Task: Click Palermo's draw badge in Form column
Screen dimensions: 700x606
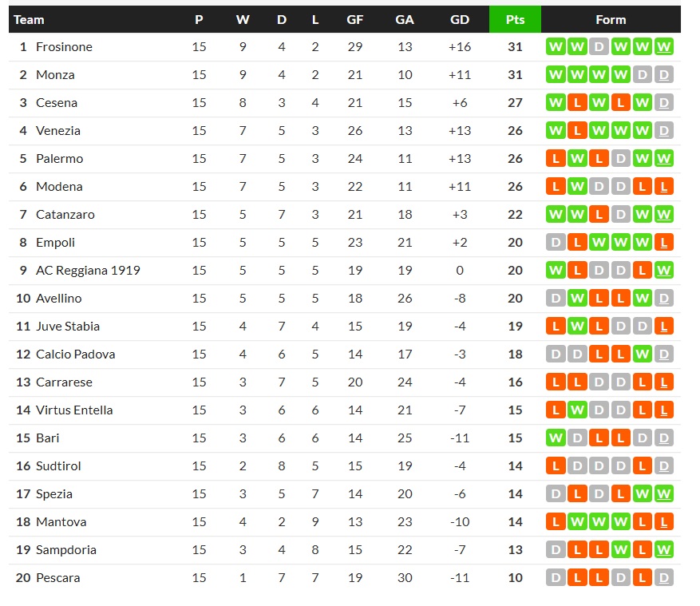Action: click(x=620, y=159)
